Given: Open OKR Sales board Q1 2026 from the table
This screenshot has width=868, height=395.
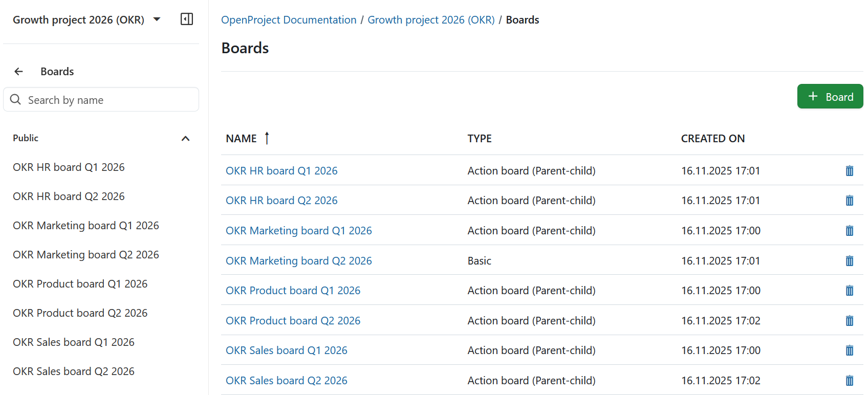Looking at the screenshot, I should coord(287,350).
